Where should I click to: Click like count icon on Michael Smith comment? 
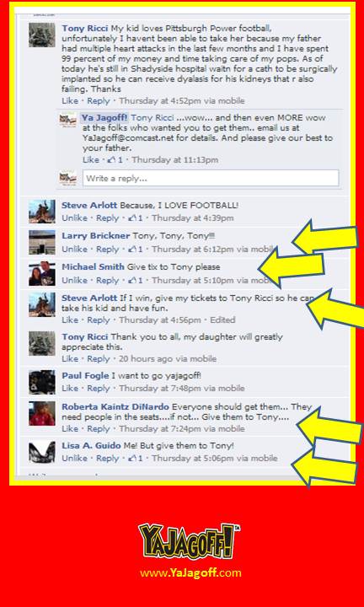(132, 280)
